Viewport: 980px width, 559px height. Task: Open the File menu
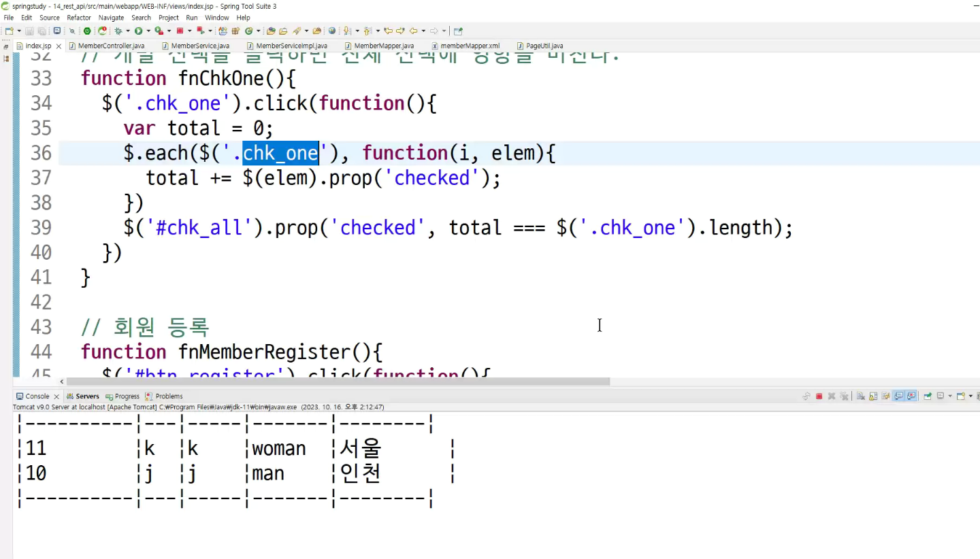click(x=9, y=18)
